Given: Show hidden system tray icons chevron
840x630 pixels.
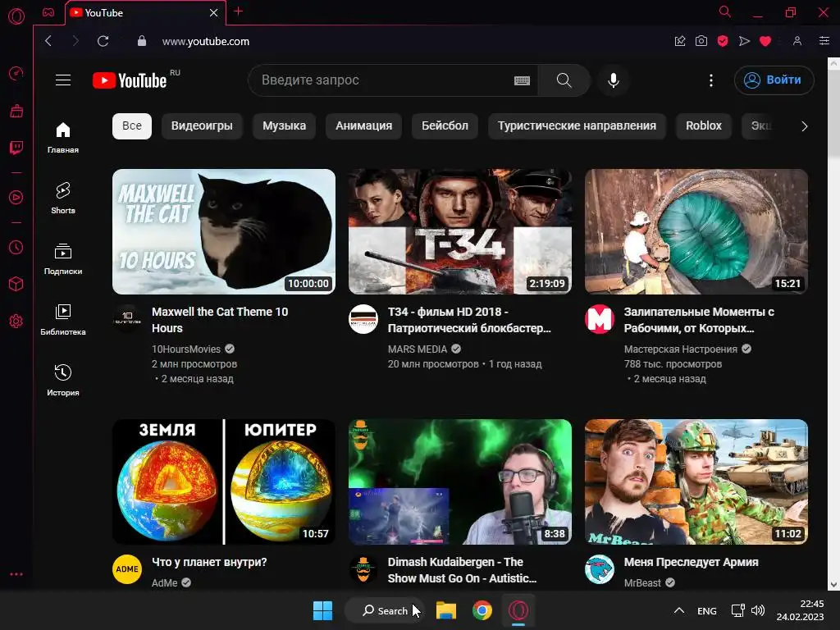Looking at the screenshot, I should [678, 610].
